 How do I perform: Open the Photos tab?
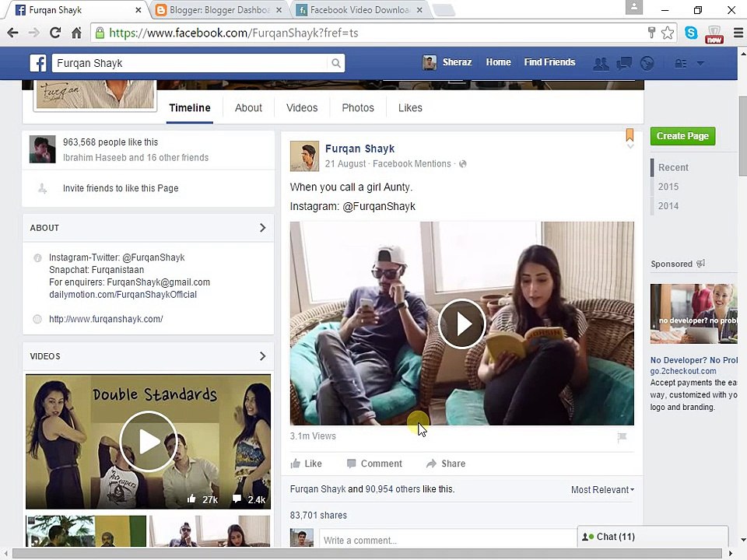point(358,107)
